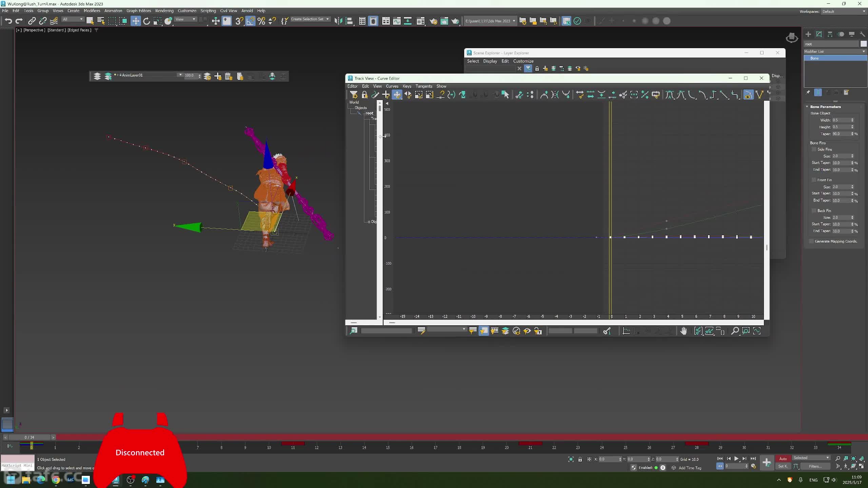Viewport: 868px width, 488px height.
Task: Open the Rendering menu
Action: (x=164, y=11)
